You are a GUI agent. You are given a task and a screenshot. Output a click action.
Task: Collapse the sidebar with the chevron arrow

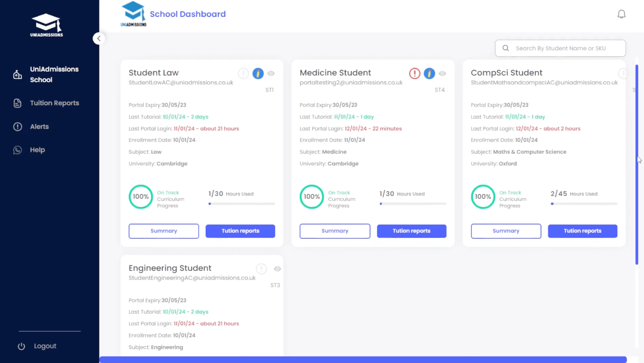[99, 38]
